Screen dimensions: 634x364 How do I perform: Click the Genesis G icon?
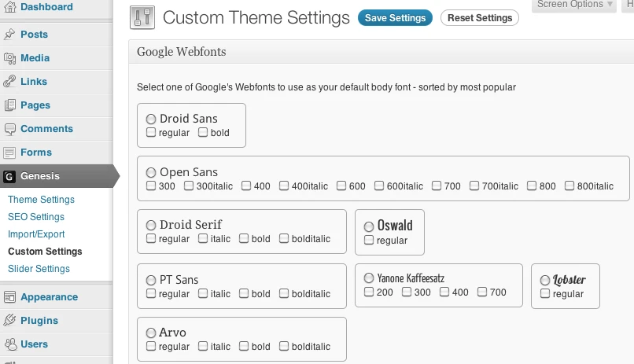tap(9, 176)
